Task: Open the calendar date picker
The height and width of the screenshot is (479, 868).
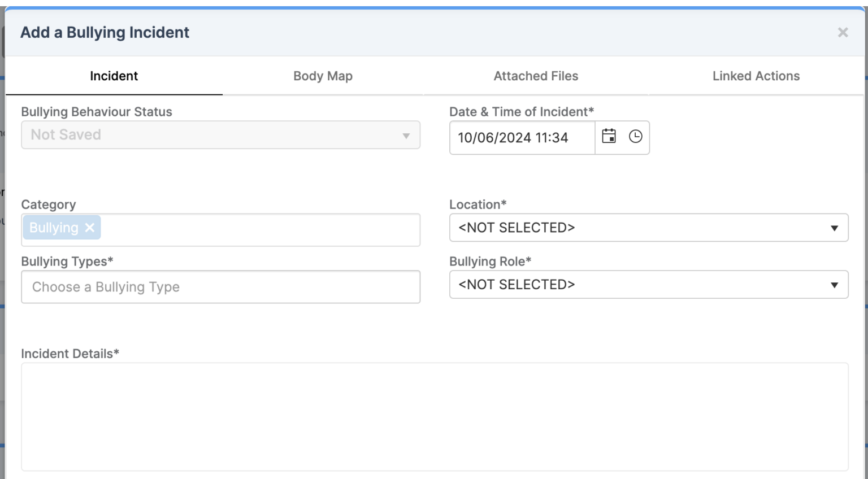Action: point(609,137)
